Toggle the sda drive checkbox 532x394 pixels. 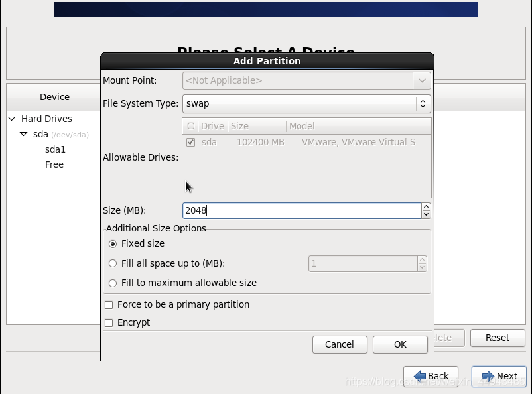[190, 142]
